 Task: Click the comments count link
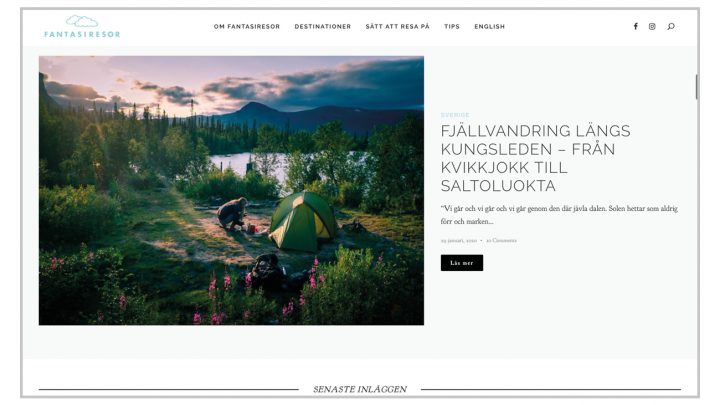tap(501, 240)
